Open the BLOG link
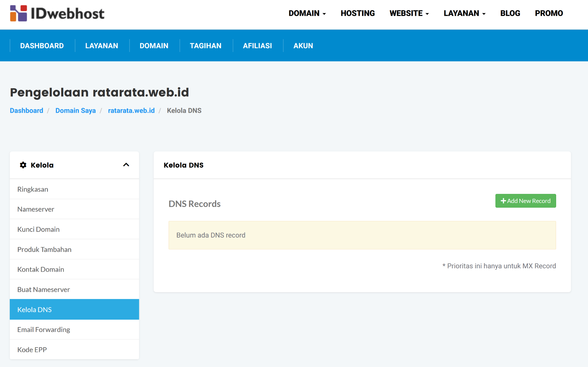Screen dimensions: 588x367 coord(510,13)
